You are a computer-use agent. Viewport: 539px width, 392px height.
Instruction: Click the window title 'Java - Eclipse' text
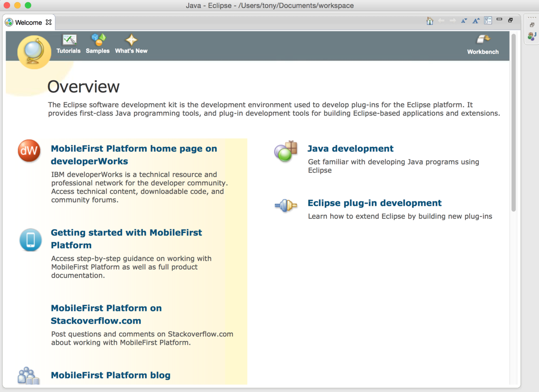(x=270, y=6)
